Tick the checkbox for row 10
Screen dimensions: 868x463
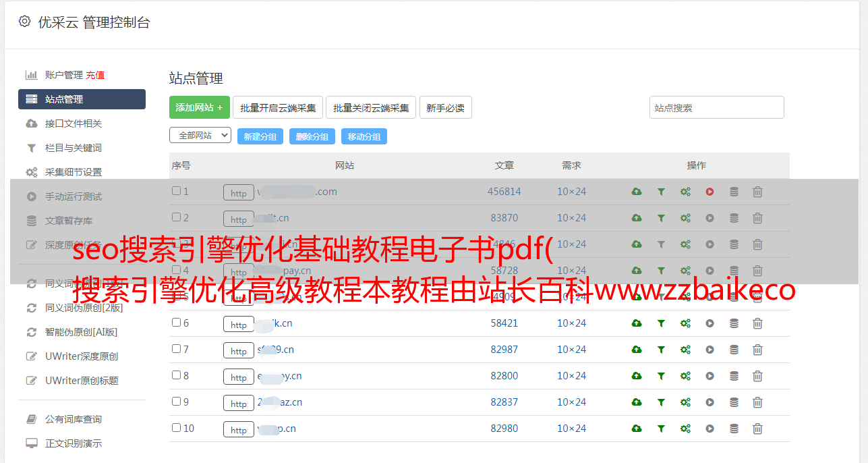coord(176,428)
